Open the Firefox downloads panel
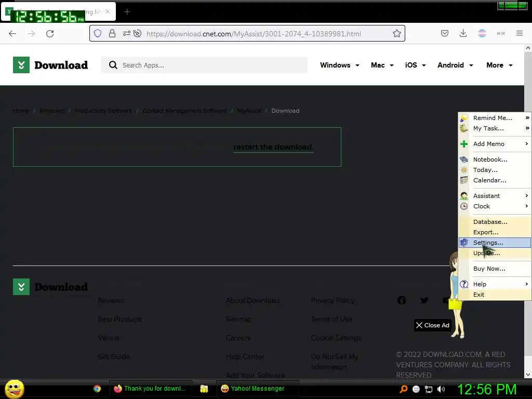Viewport: 532px width, 399px height. coord(463,33)
